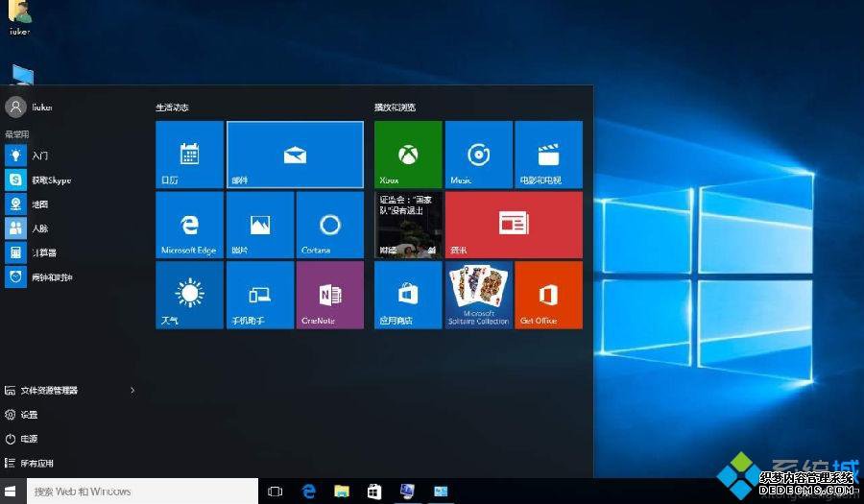Image resolution: width=864 pixels, height=504 pixels.
Task: Open the Weather (天气) tile
Action: pyautogui.click(x=189, y=296)
